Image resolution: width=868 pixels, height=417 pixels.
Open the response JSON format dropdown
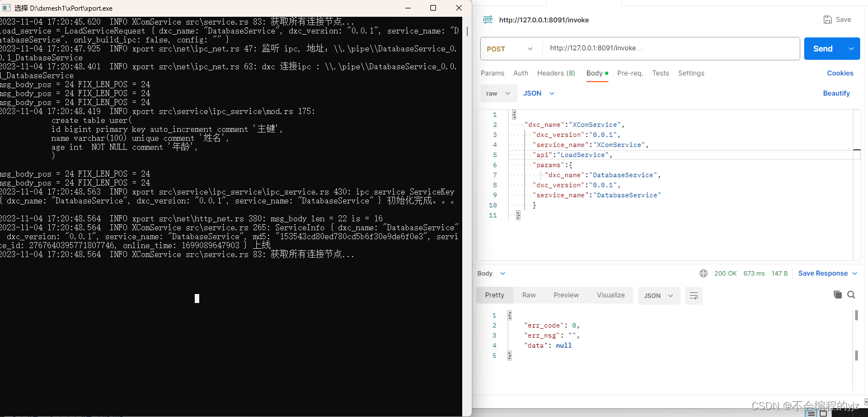[659, 296]
